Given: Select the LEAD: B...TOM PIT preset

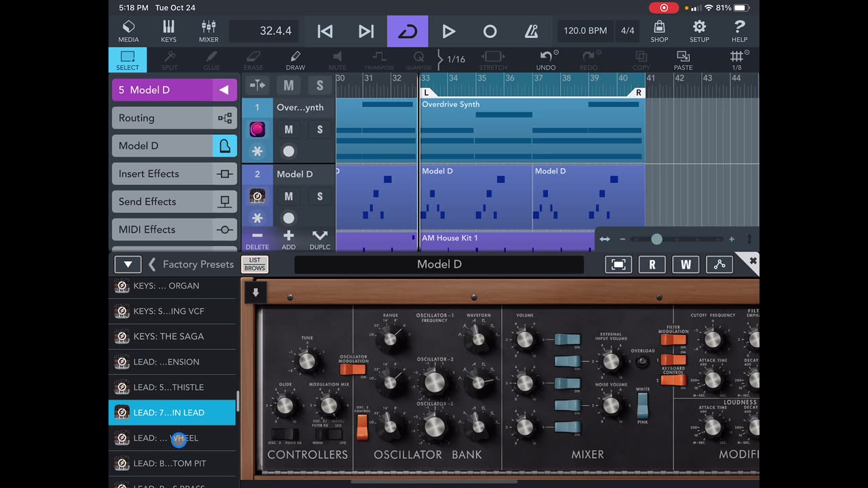Looking at the screenshot, I should point(173,464).
